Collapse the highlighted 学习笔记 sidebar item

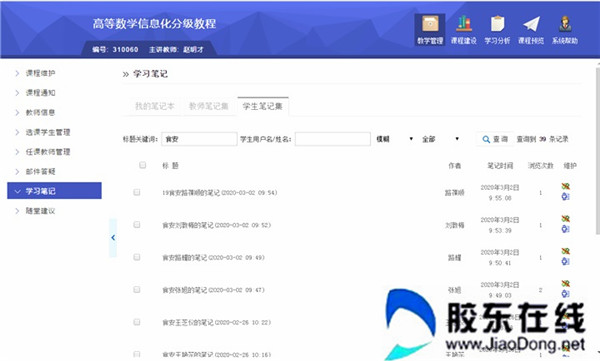(x=54, y=191)
